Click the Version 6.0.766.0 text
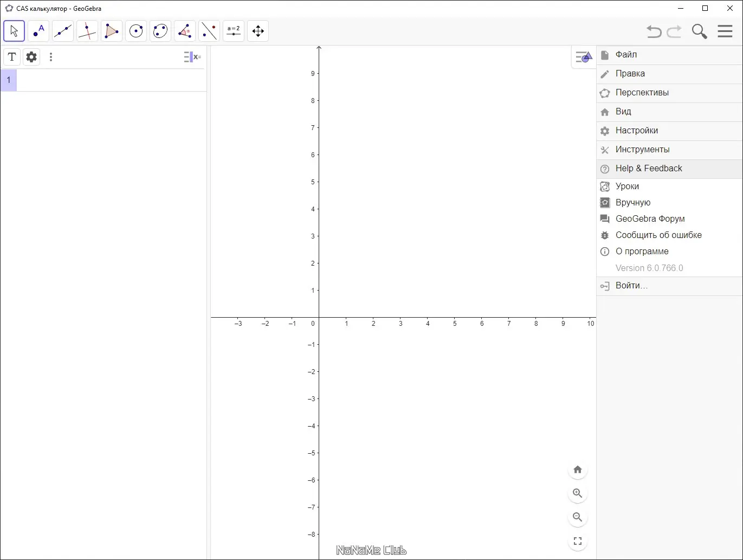The width and height of the screenshot is (743, 560). tap(649, 268)
